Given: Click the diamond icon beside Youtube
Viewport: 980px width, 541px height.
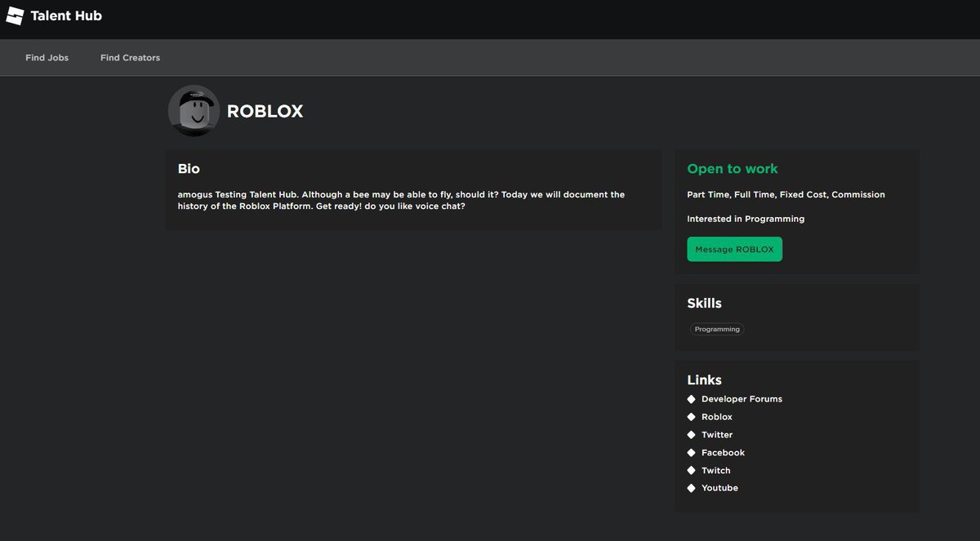Looking at the screenshot, I should pyautogui.click(x=691, y=488).
